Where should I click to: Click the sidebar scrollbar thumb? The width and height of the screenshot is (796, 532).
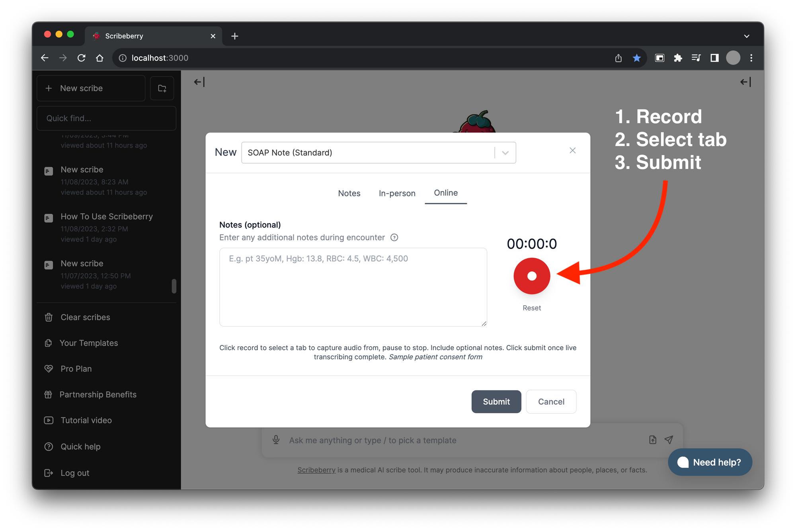[174, 286]
